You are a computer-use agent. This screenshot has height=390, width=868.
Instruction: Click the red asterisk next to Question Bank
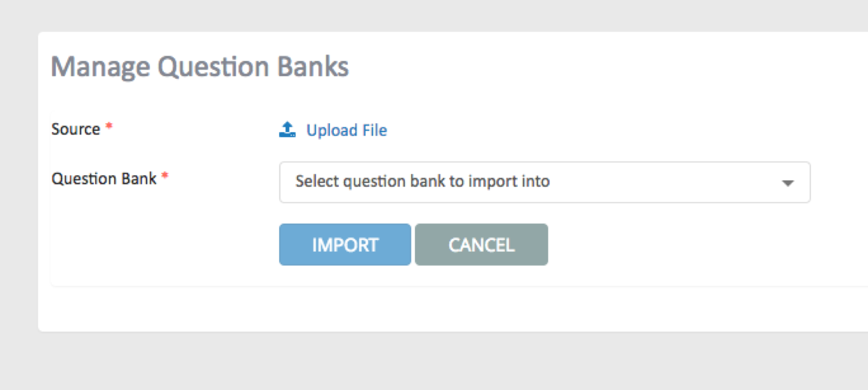click(x=165, y=175)
